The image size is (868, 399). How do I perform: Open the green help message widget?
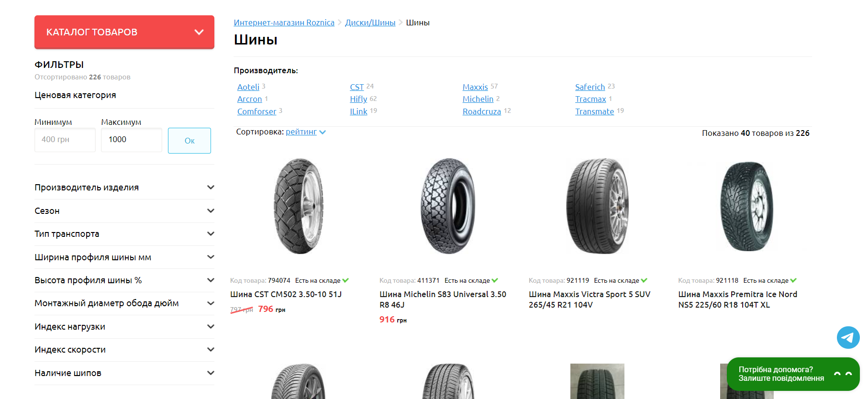pos(793,374)
